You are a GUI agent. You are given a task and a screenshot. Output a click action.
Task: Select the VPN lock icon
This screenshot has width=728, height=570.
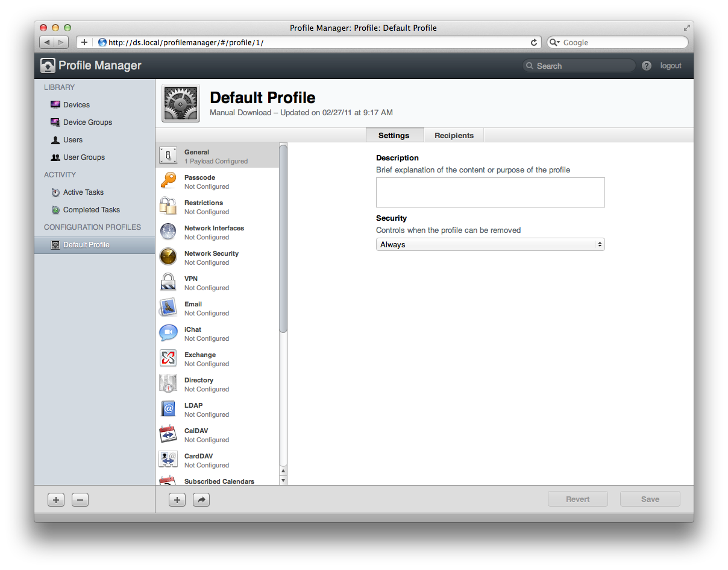[168, 282]
